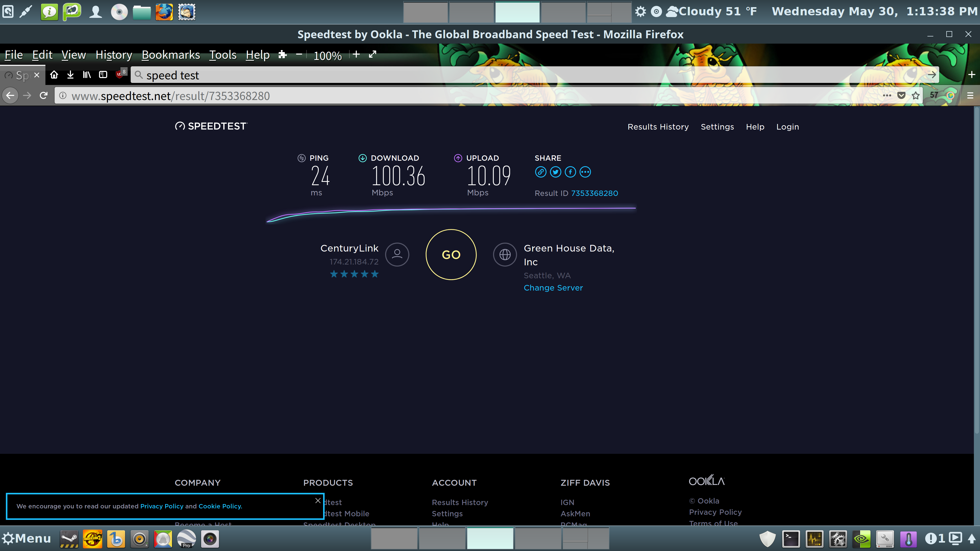Click Change Server link

tap(553, 288)
